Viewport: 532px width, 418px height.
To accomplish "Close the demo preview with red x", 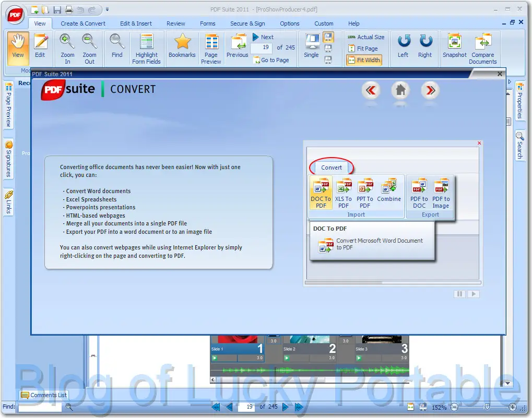I will (x=479, y=143).
